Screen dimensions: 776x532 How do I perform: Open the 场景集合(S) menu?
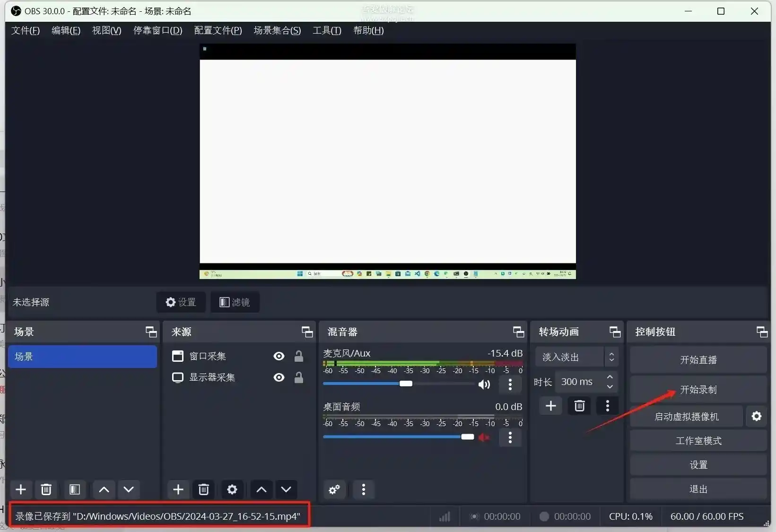point(277,30)
